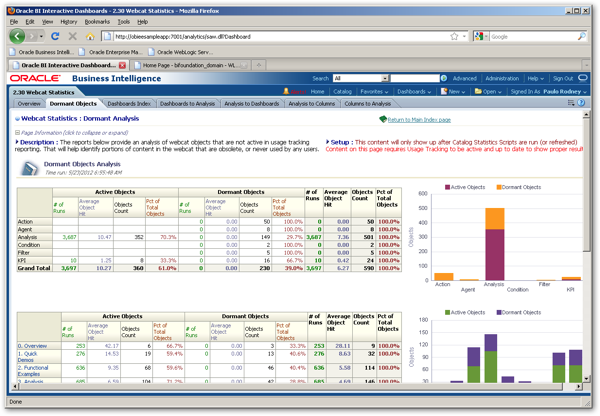Screen dimensions: 600x416
Task: Close the Oracle BI Interactive Dashboard tab
Action: [x=122, y=65]
